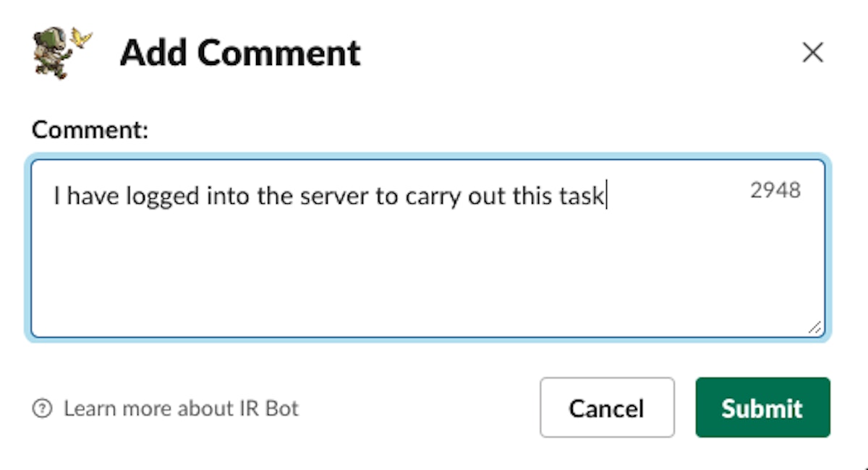Click the 2948 character counter
Screen dimensions: 868x470
(775, 190)
